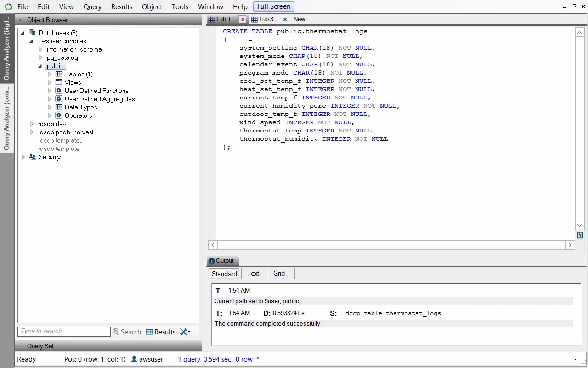Open the tools wrench dropdown beside Results

click(x=185, y=332)
